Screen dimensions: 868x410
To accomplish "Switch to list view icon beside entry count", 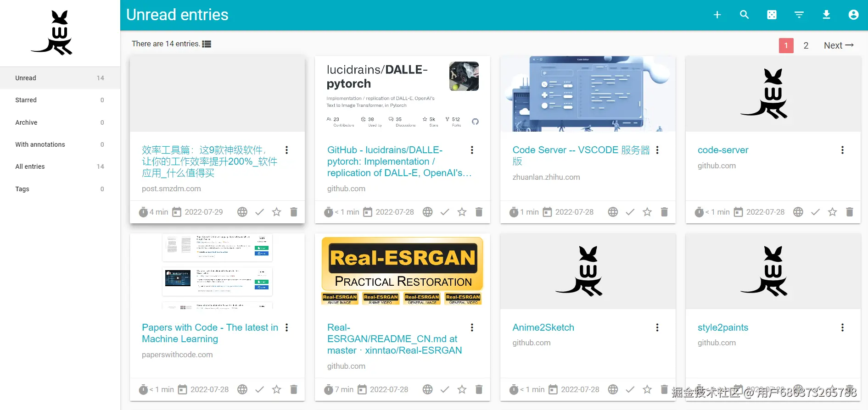I will point(207,44).
